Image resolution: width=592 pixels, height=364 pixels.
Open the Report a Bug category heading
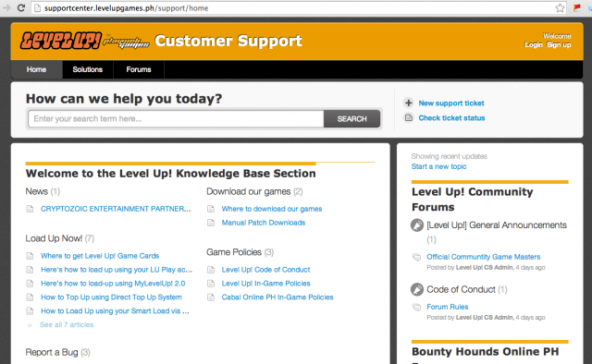52,352
